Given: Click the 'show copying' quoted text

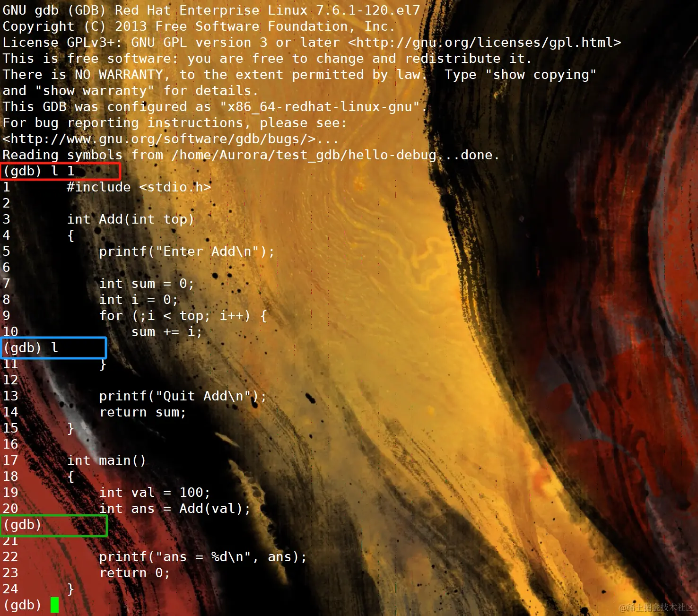Looking at the screenshot, I should click(x=541, y=75).
